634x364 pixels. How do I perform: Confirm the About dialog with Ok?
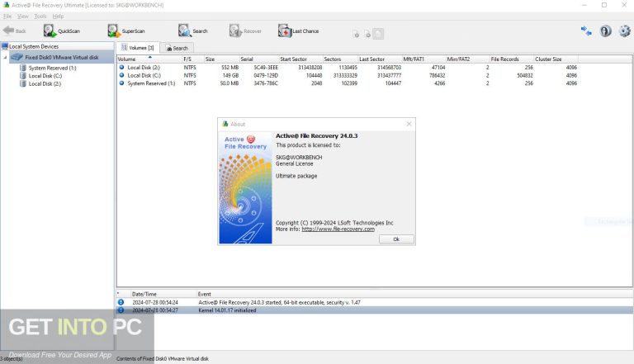pyautogui.click(x=396, y=239)
